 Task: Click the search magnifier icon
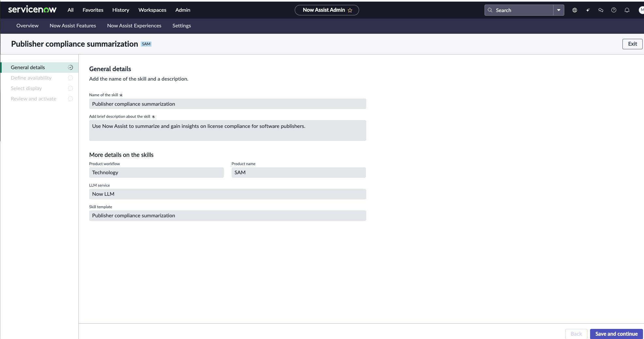(490, 10)
